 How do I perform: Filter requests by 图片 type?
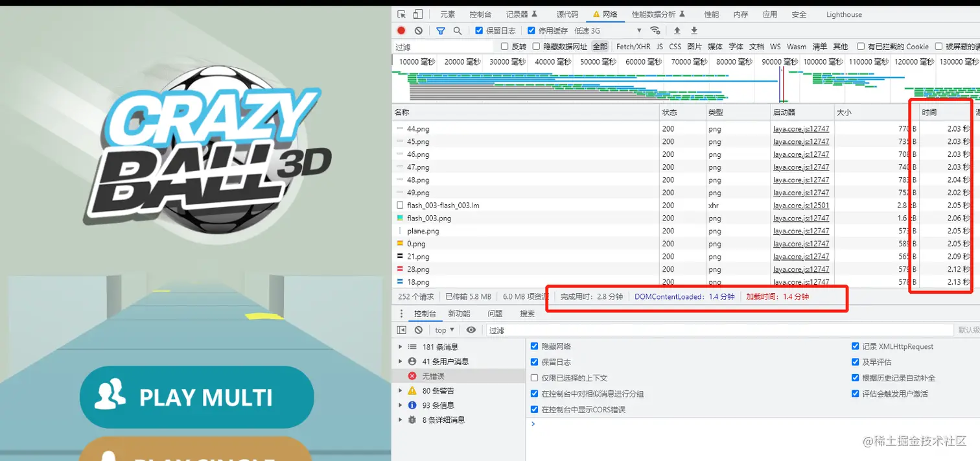pyautogui.click(x=694, y=47)
